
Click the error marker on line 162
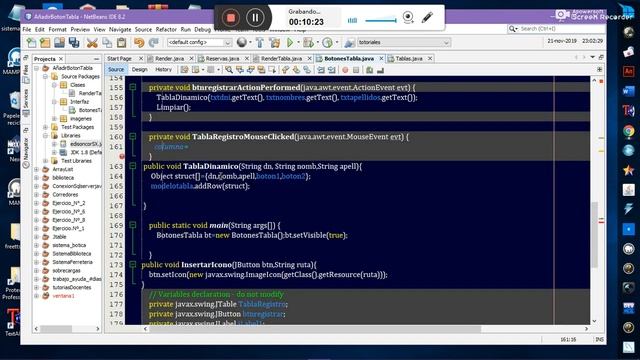click(x=122, y=156)
